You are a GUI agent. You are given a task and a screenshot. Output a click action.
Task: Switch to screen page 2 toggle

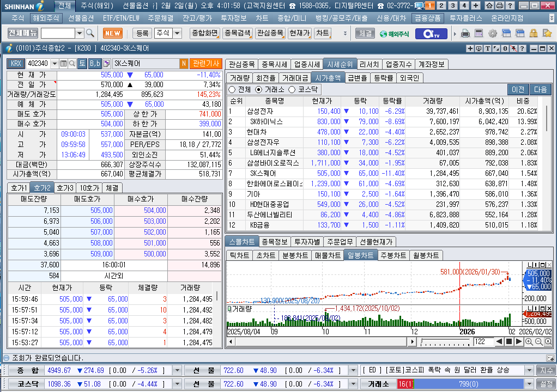pyautogui.click(x=441, y=5)
